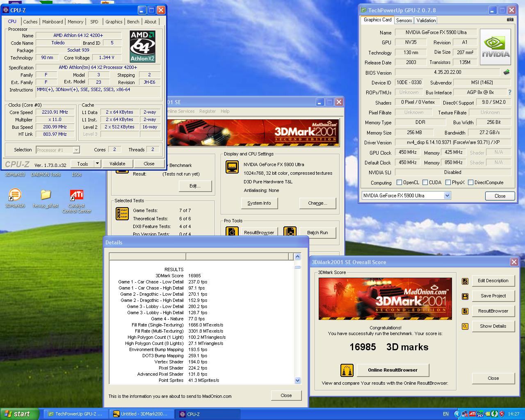
Task: Click the Bus Interface question mark icon
Action: tap(510, 93)
